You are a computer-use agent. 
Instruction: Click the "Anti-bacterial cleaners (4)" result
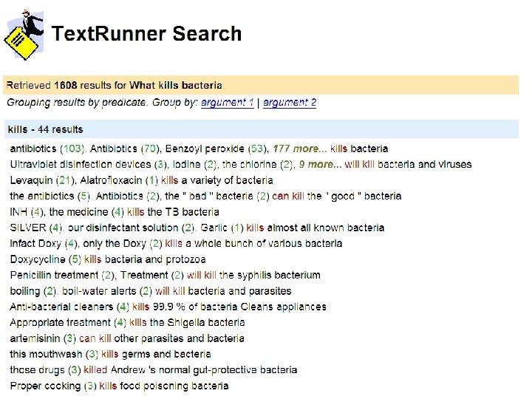tap(69, 307)
